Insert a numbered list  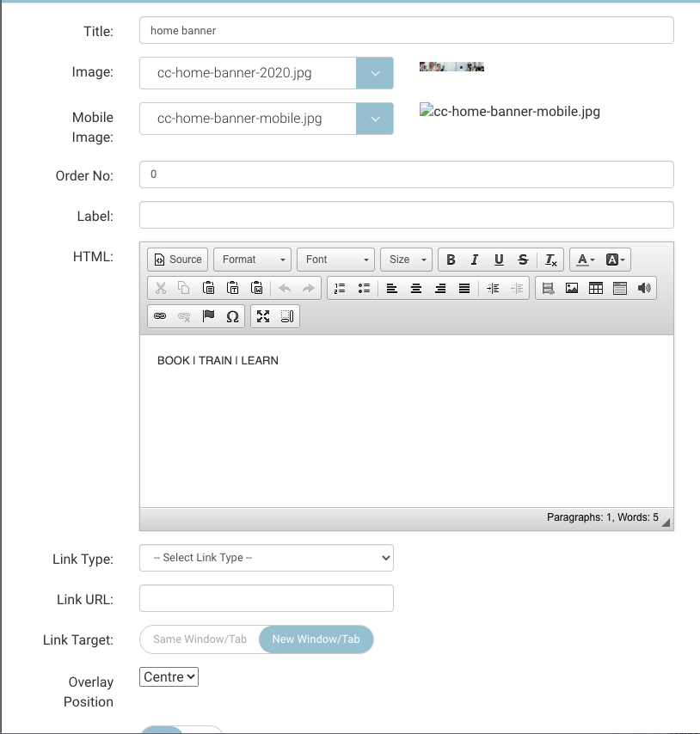tap(340, 289)
